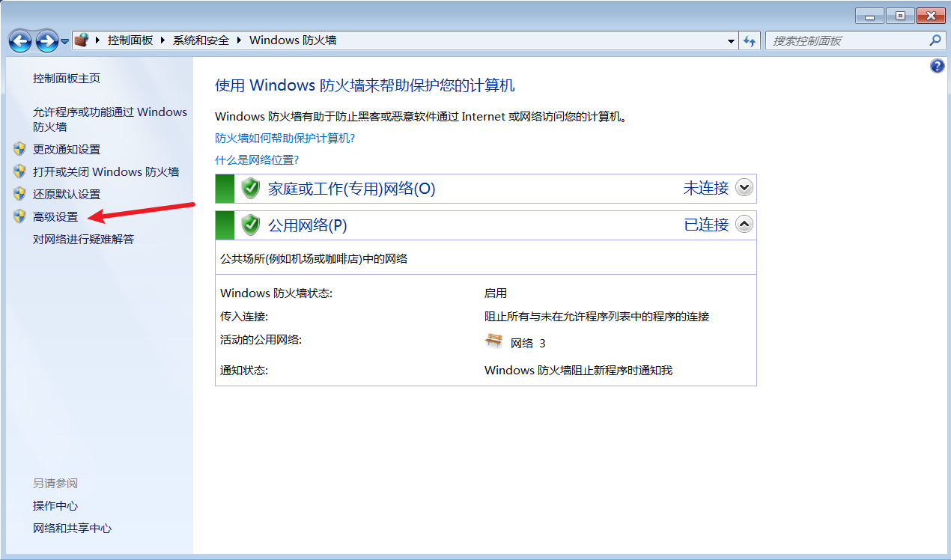Click the Forward navigation arrow button
Screen dimensions: 951x560
click(x=46, y=40)
